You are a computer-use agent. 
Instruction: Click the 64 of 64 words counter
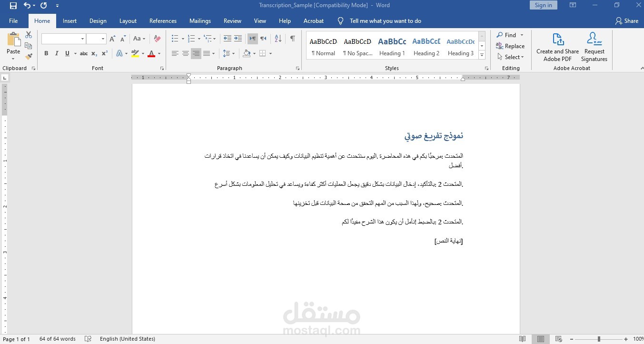(58, 339)
